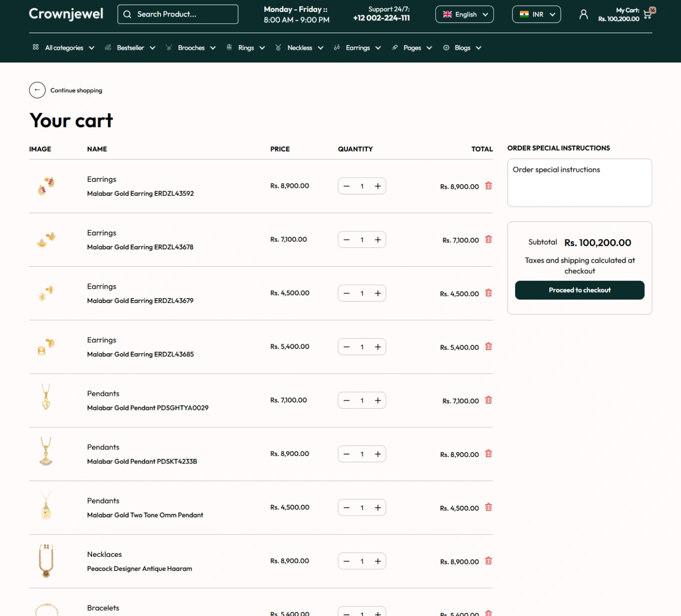Reduce quantity of Earring ERDZL43679
Viewport: 681px width, 616px height.
(346, 294)
